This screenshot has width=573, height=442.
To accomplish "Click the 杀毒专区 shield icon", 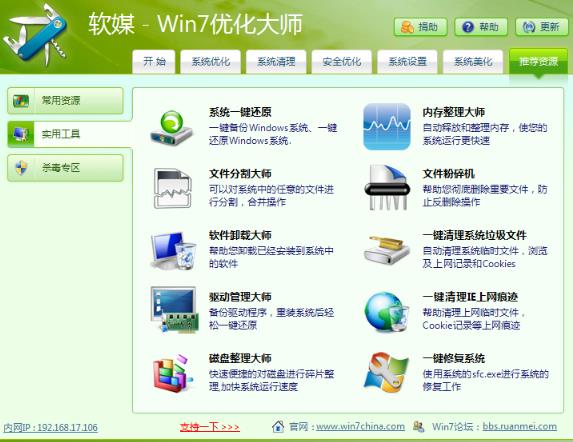I will coord(21,168).
